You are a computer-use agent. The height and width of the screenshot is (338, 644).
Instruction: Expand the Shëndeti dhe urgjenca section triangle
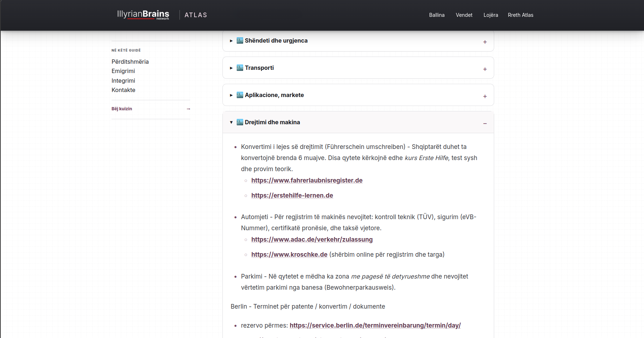pos(231,41)
